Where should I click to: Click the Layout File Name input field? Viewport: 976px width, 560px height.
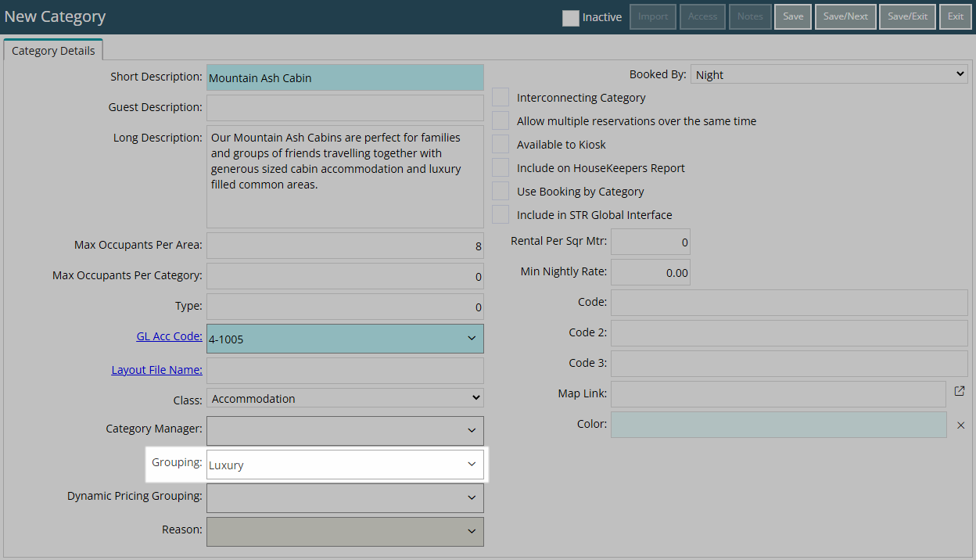coord(345,371)
